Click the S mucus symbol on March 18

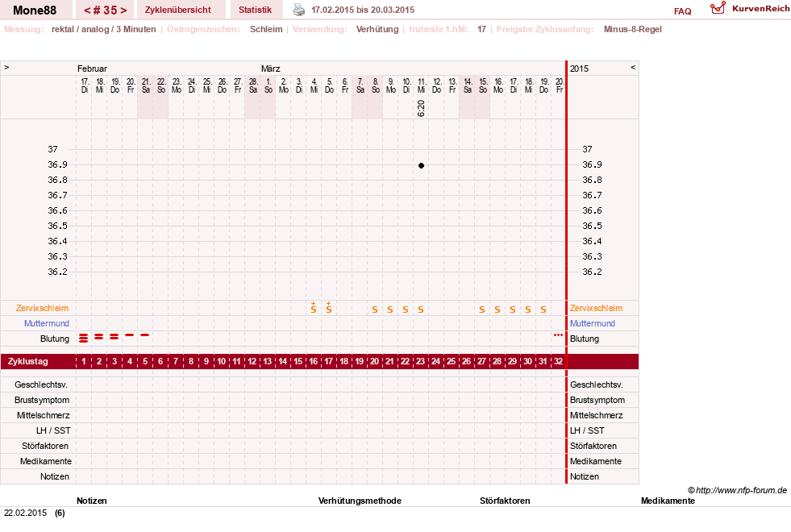(527, 310)
